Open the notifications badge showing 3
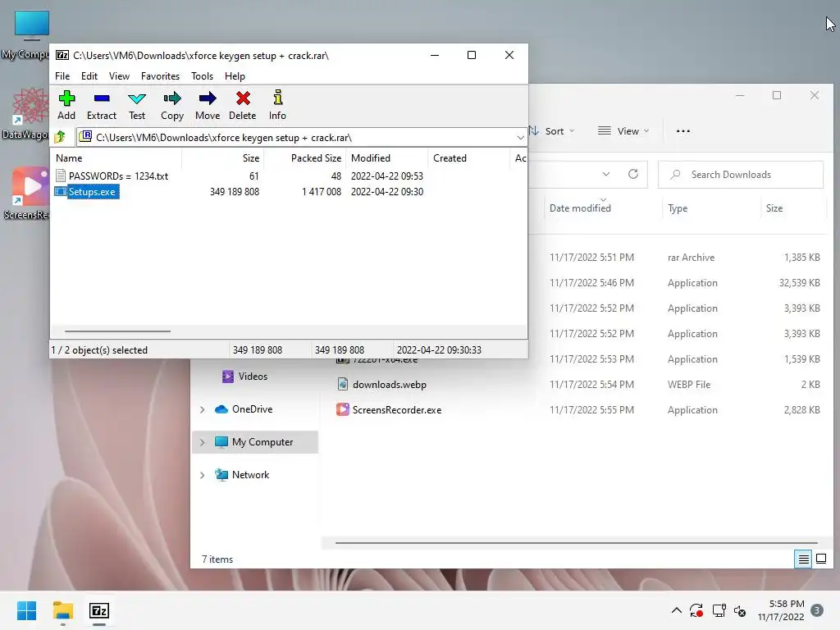The width and height of the screenshot is (840, 630). tap(817, 610)
